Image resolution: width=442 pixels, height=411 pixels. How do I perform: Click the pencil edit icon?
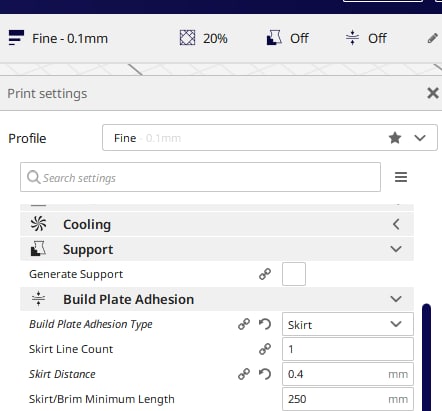click(x=433, y=38)
